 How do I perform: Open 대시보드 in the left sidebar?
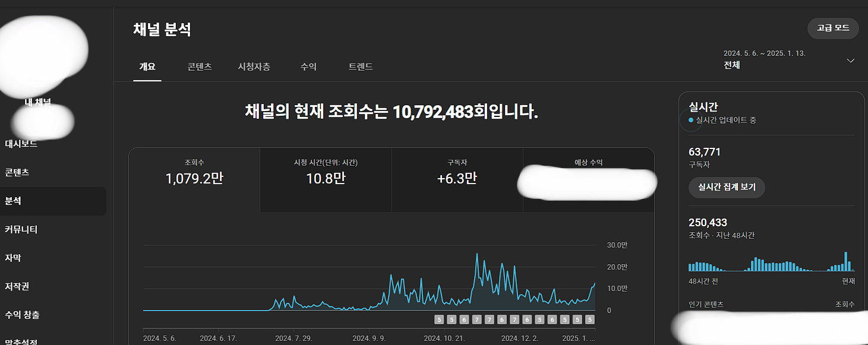point(21,143)
